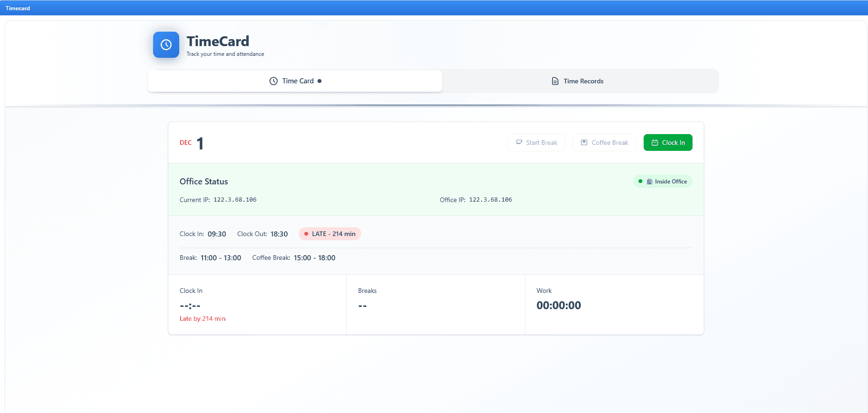Click the DEC month label
The image size is (868, 413).
pos(186,142)
